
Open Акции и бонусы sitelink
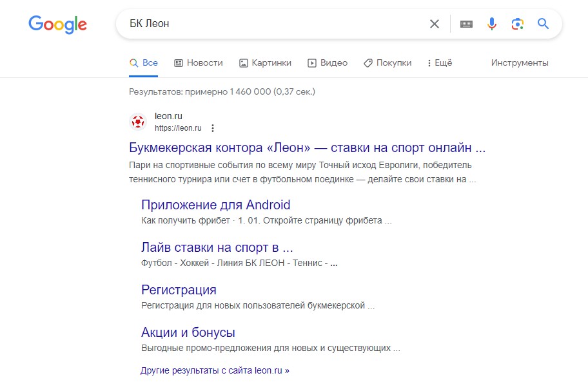188,332
